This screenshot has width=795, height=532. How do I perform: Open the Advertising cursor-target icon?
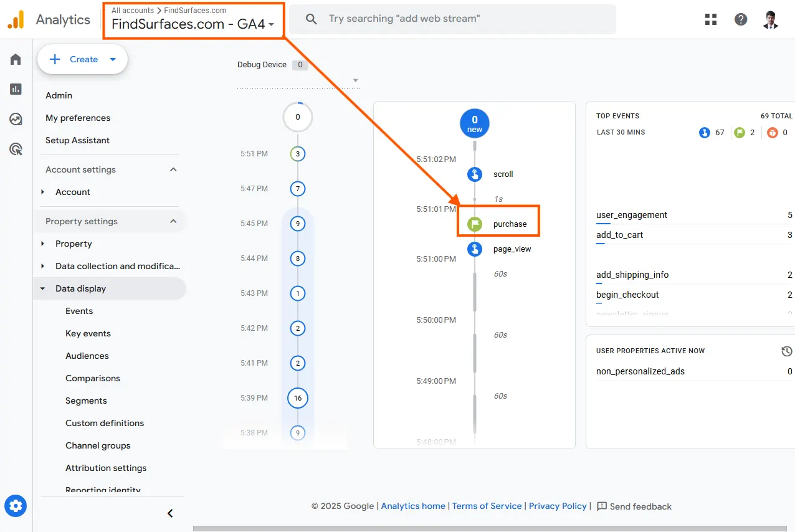[16, 149]
